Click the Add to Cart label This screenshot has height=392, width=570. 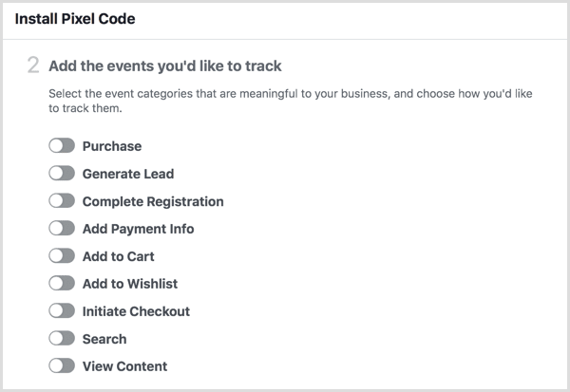119,256
